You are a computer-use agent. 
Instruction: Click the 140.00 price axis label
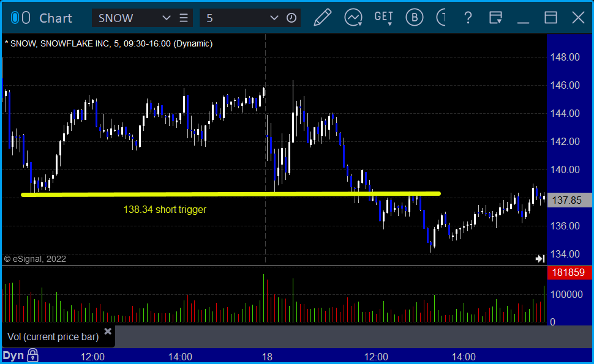[565, 169]
